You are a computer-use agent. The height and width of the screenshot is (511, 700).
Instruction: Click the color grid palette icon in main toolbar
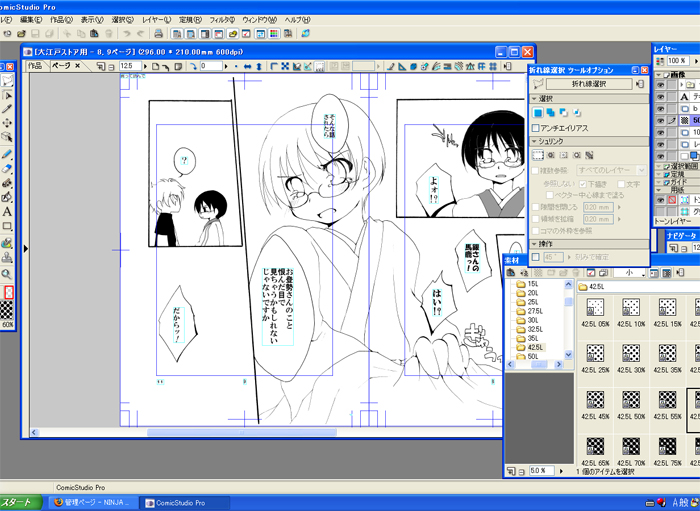[274, 33]
